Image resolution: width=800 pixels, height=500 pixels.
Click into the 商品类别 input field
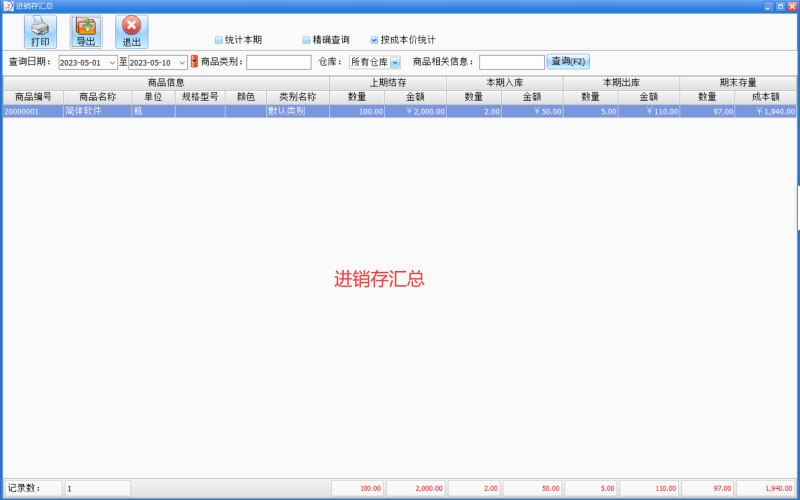[x=279, y=62]
